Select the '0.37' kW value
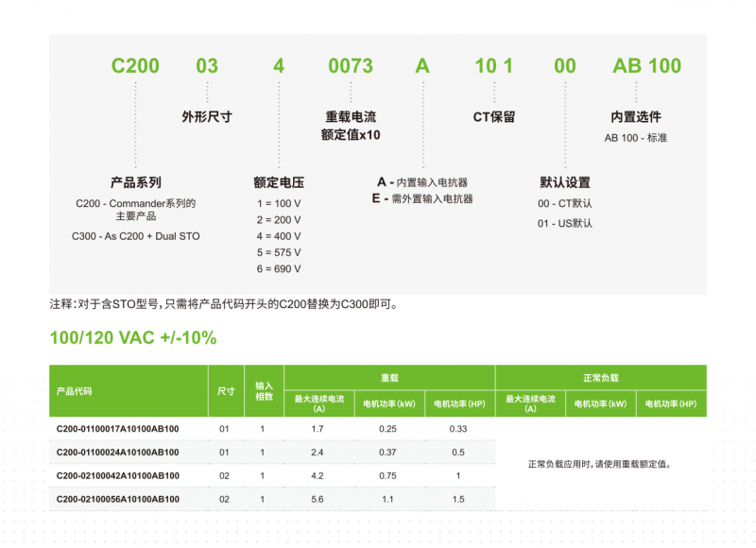This screenshot has height=548, width=756. (387, 453)
